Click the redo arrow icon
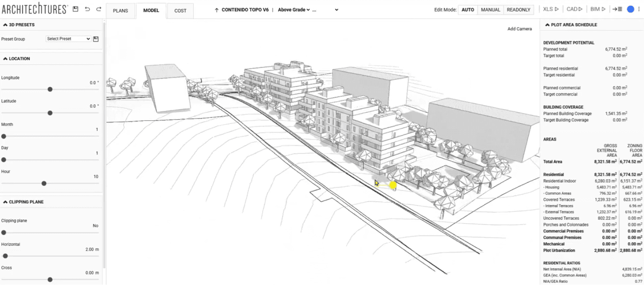Screen dimensions: 644x286 (x=98, y=8)
